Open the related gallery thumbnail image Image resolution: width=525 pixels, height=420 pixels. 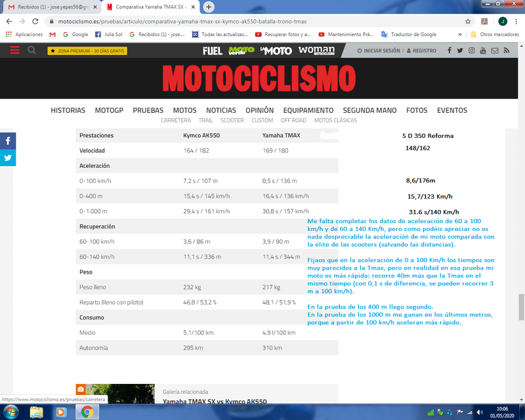(115, 394)
